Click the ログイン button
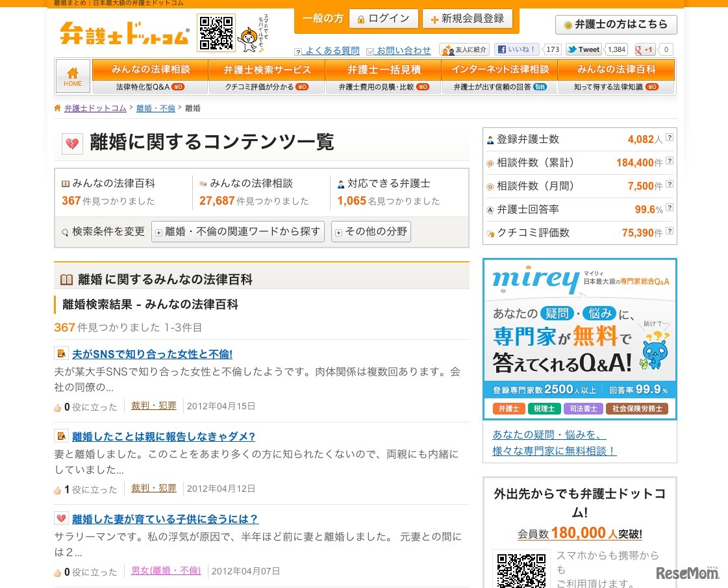728x588 pixels. tap(384, 18)
